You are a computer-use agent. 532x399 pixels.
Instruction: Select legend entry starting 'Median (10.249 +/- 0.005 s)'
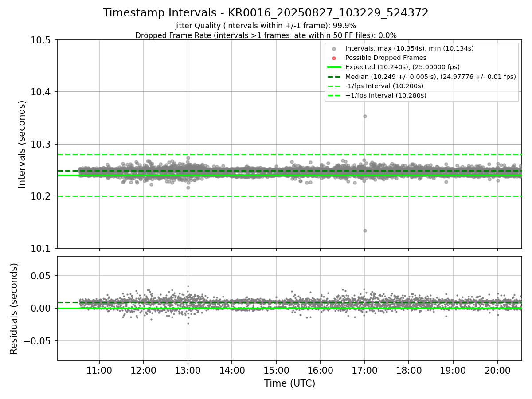pyautogui.click(x=430, y=77)
